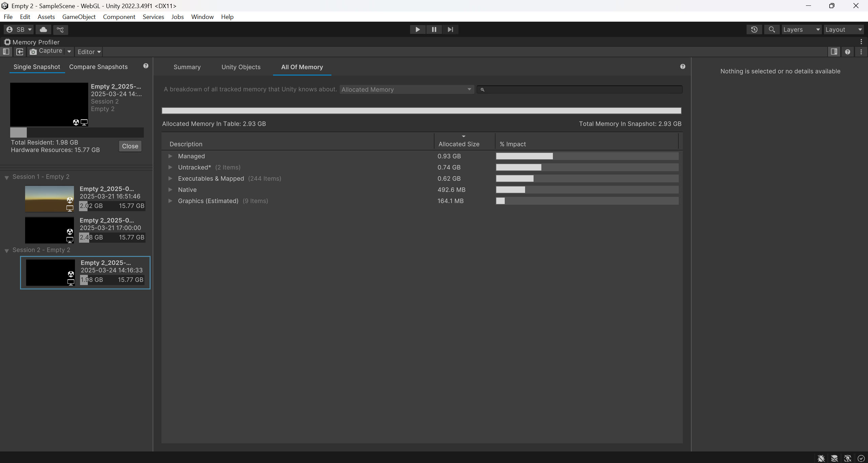Toggle the details panel visibility icon

click(834, 52)
